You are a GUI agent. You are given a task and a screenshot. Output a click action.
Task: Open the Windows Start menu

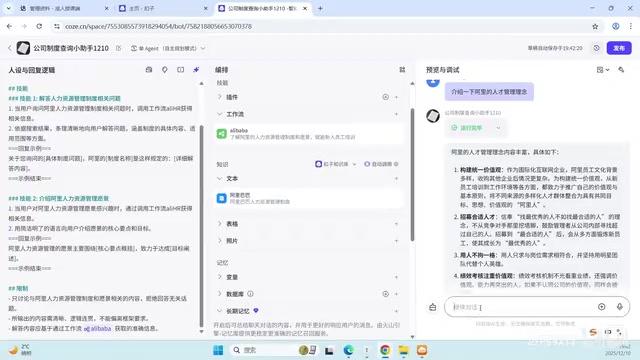(x=218, y=350)
